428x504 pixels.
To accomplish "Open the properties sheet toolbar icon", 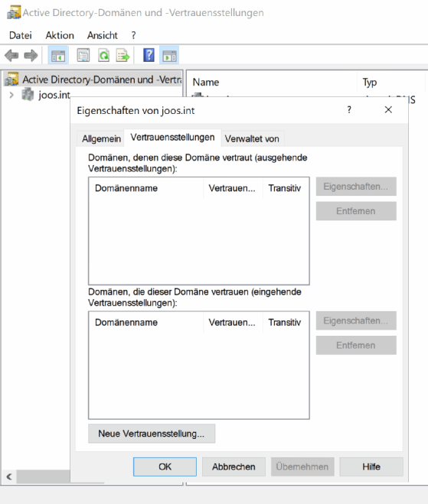I will (83, 56).
